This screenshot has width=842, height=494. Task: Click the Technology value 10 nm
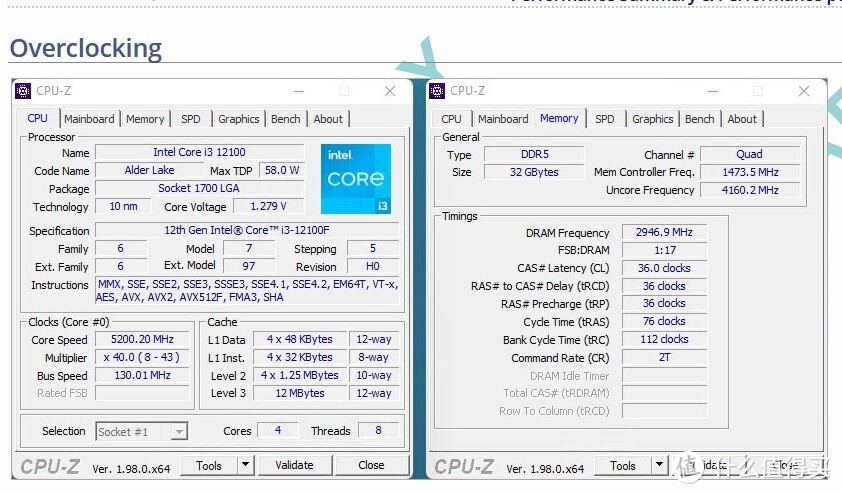[123, 206]
